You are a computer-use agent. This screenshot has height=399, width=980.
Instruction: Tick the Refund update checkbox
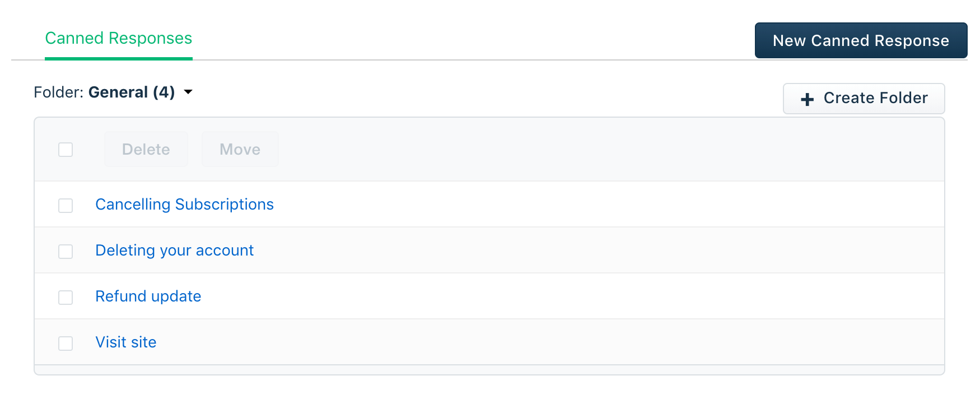[x=66, y=298]
